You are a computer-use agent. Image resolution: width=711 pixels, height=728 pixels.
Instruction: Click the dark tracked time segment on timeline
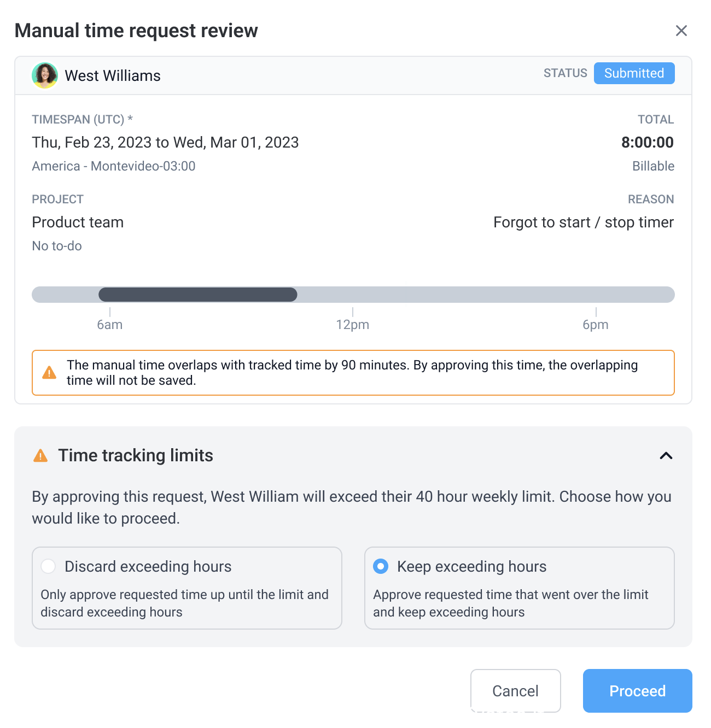click(x=197, y=295)
